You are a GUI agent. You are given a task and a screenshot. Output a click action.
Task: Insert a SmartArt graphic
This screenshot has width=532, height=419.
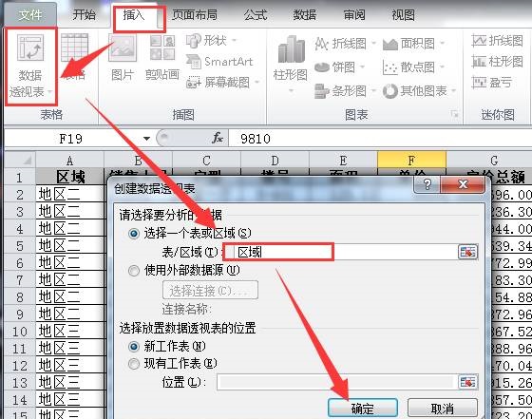click(219, 62)
